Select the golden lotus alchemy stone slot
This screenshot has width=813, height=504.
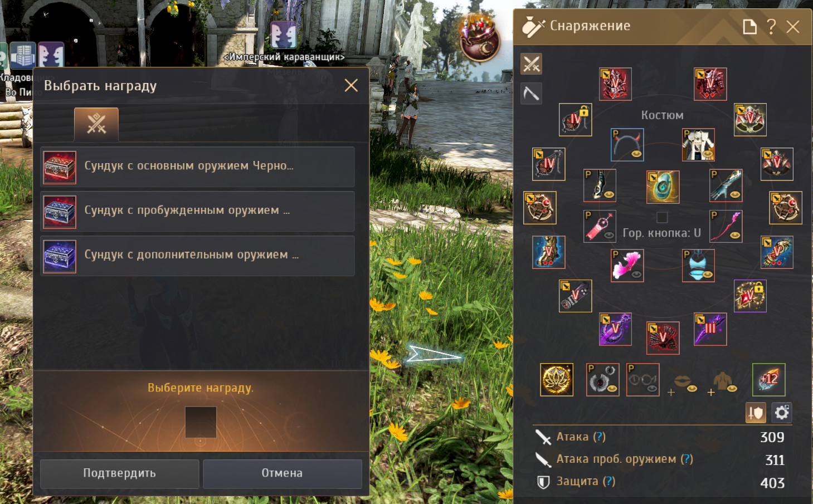coord(557,380)
